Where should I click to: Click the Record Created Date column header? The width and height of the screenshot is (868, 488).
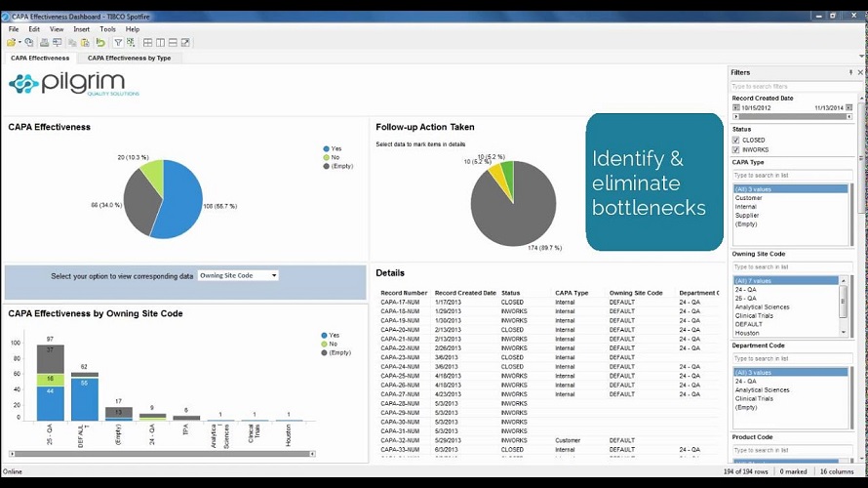tap(465, 293)
